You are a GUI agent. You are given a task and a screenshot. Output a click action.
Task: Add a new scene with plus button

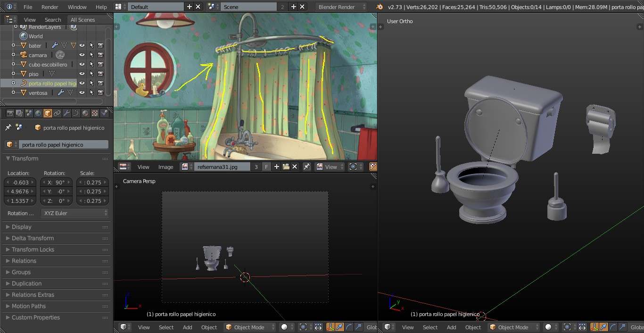[293, 7]
